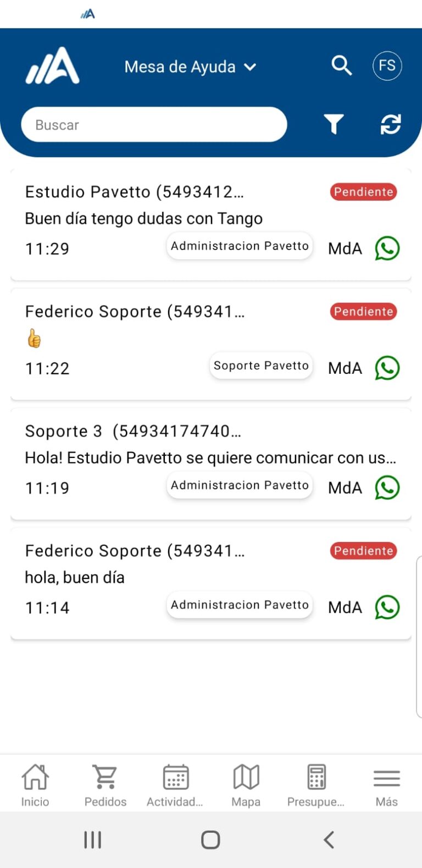Open search with the magnifying glass icon

[341, 65]
